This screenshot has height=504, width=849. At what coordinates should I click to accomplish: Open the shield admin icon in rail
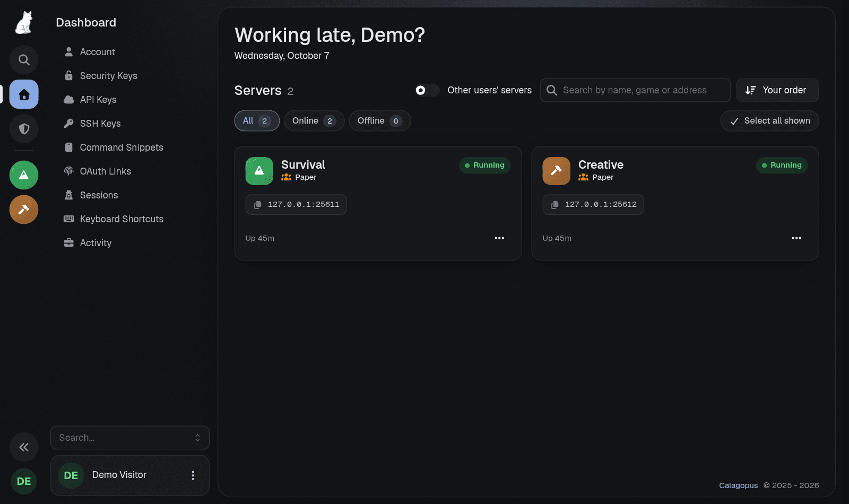pos(24,129)
